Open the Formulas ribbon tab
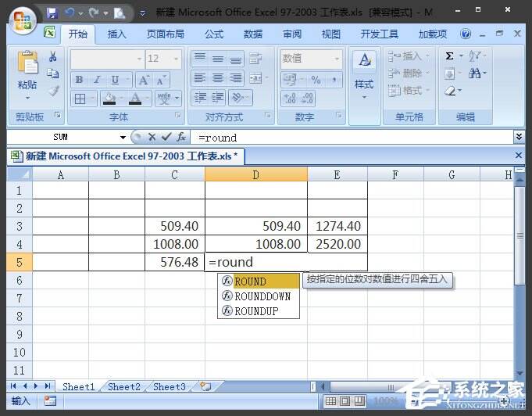The width and height of the screenshot is (532, 416). point(214,34)
